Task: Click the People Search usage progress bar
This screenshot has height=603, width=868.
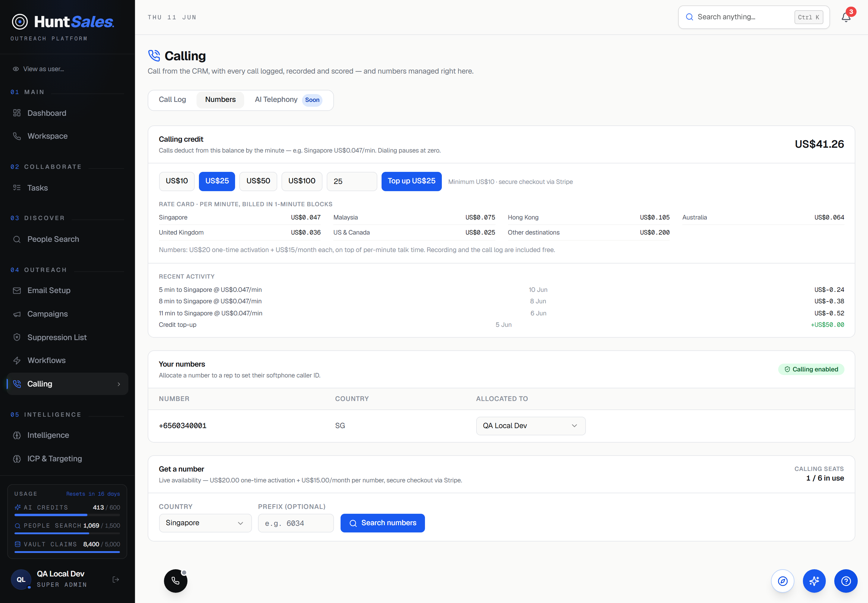Action: [67, 533]
